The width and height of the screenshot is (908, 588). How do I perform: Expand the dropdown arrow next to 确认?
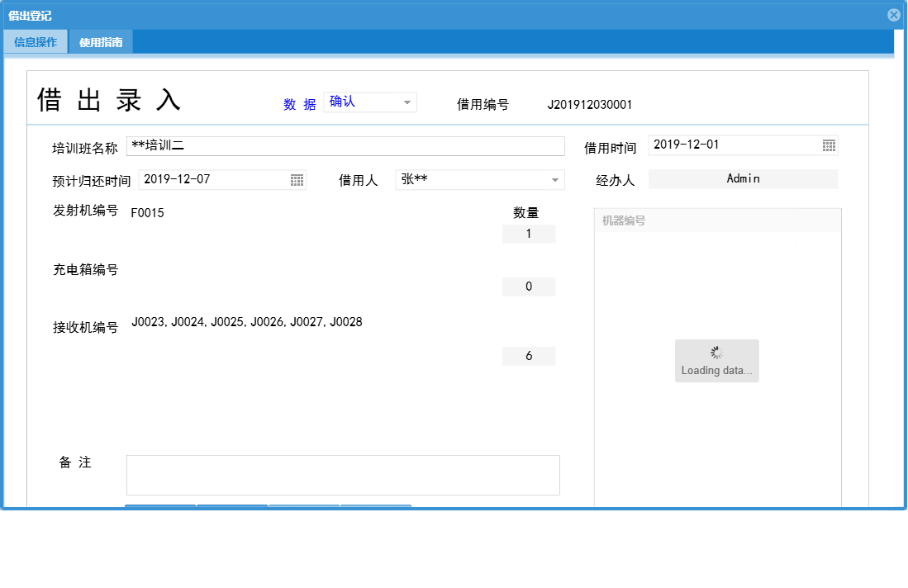(406, 102)
